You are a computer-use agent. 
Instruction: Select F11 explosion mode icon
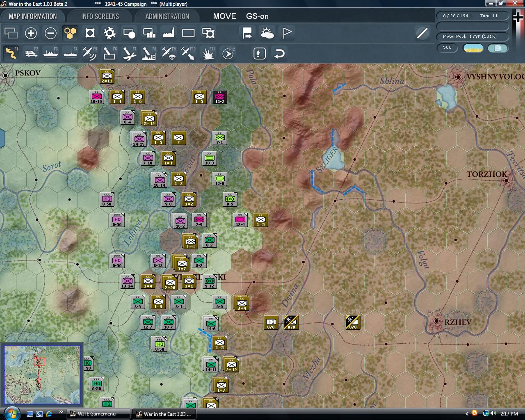[x=208, y=53]
